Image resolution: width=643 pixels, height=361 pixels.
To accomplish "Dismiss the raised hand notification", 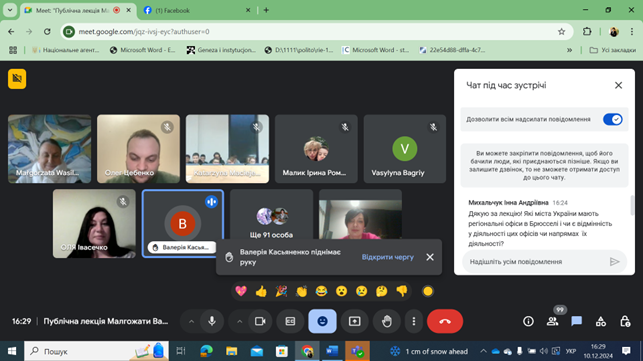I will click(430, 257).
